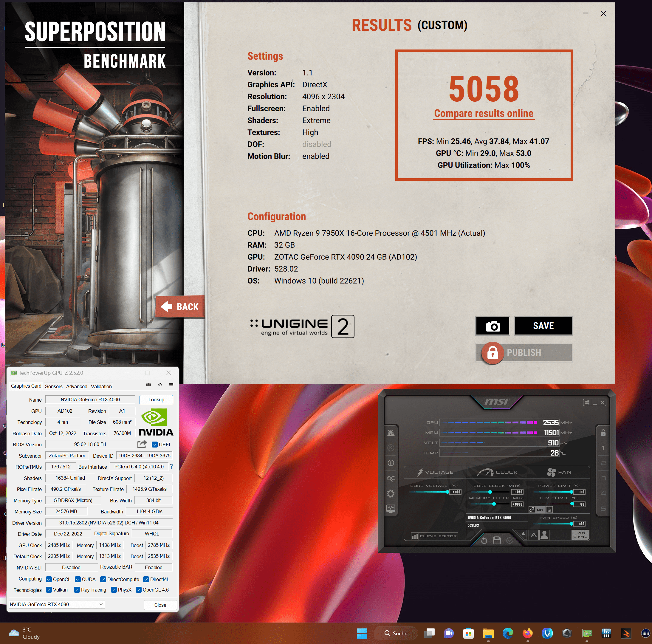Open the Afterburner hardware monitor icon
This screenshot has height=644, width=652.
391,509
